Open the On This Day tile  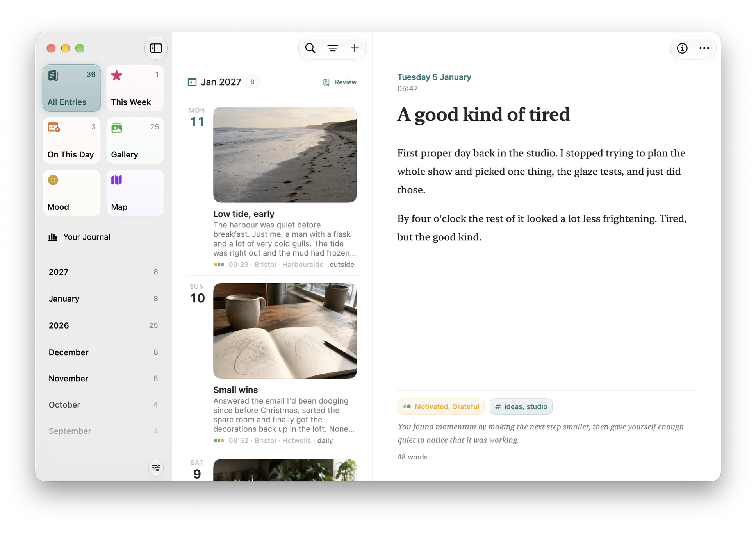tap(71, 140)
